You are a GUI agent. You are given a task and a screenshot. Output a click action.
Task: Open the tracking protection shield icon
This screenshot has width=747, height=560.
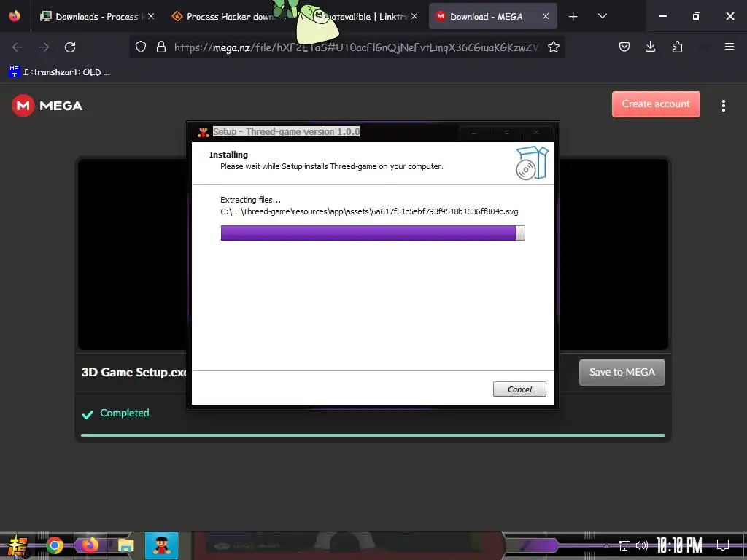click(x=141, y=47)
